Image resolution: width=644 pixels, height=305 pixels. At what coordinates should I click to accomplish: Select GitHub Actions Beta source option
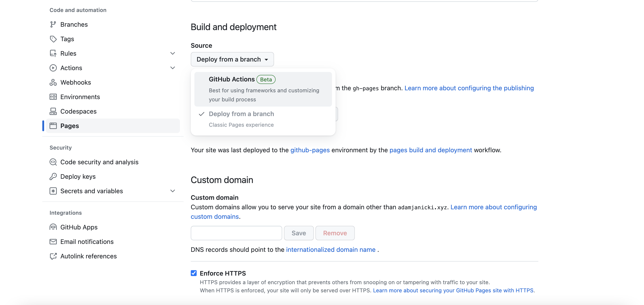263,89
